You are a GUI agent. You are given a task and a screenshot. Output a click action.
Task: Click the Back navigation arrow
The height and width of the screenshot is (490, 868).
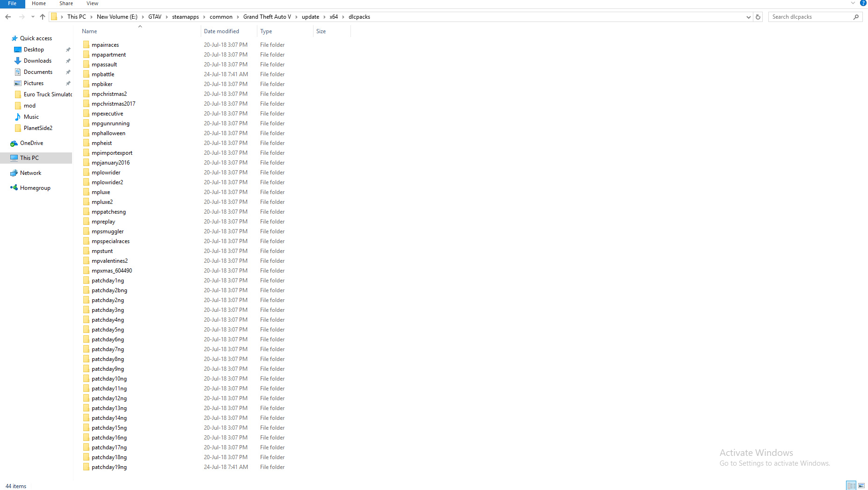point(7,16)
